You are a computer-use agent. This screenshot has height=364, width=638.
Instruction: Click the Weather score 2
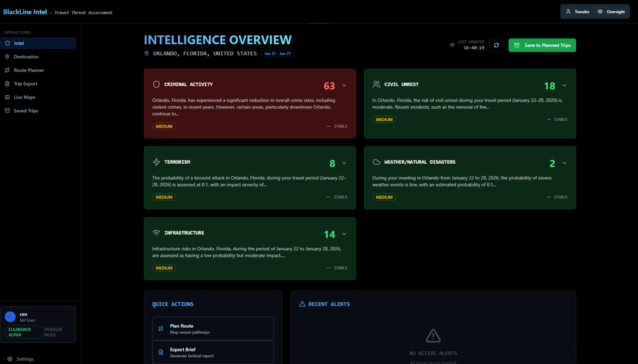point(552,163)
